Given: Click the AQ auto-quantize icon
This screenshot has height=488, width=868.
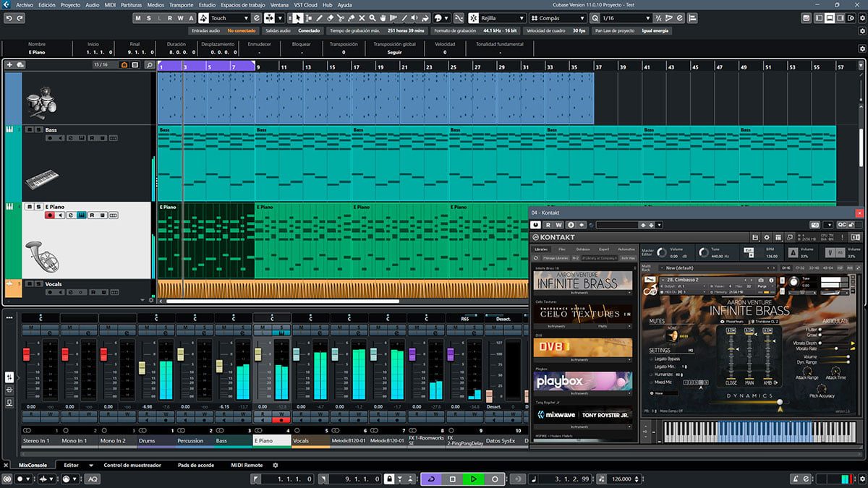Looking at the screenshot, I should click(x=93, y=479).
